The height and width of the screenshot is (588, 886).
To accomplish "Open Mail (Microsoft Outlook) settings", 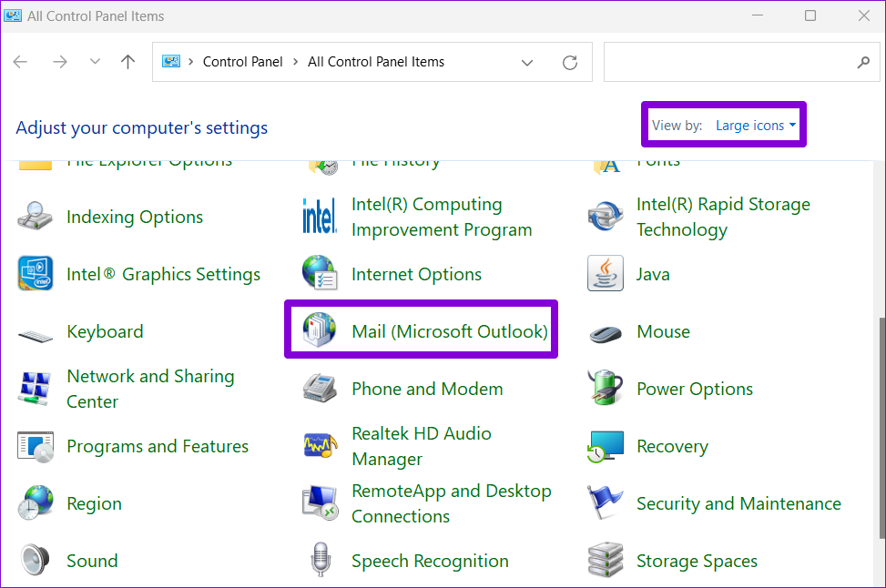I will click(x=449, y=331).
